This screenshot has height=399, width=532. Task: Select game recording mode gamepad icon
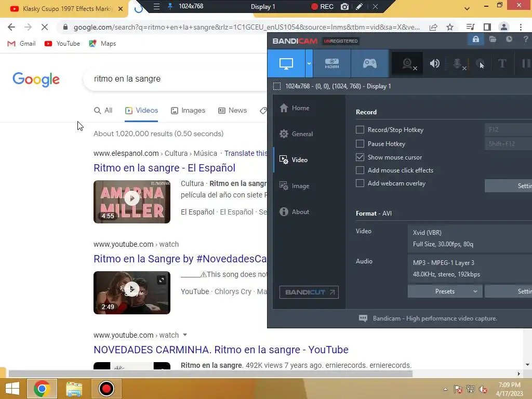tap(369, 63)
